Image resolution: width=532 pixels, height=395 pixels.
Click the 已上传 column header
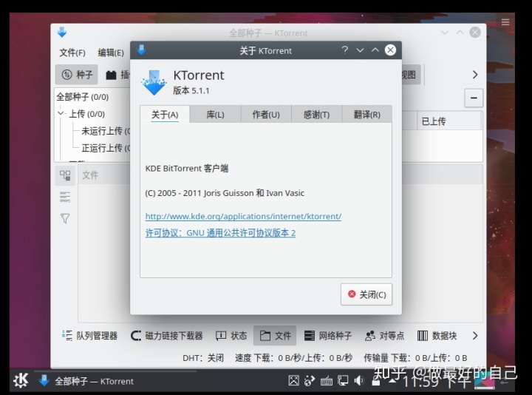449,121
